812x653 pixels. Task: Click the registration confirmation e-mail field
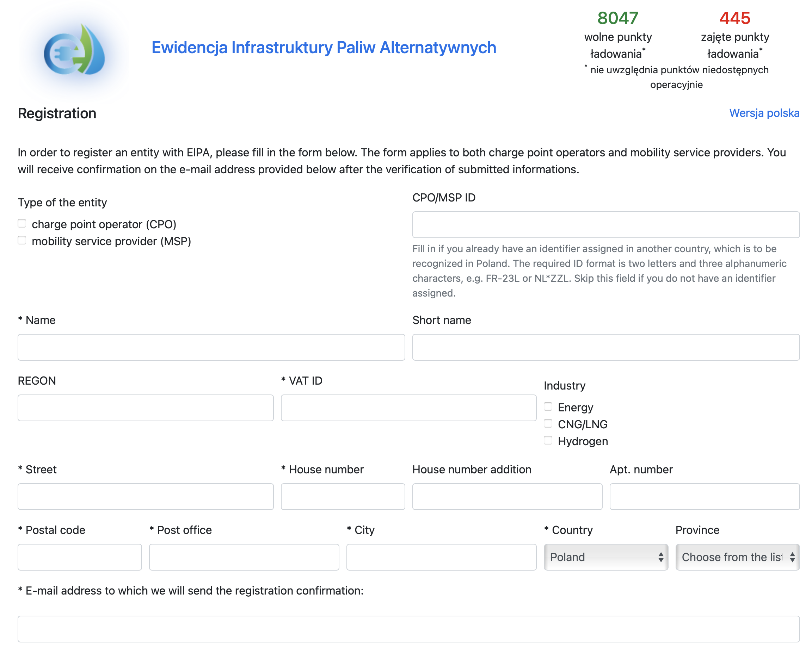pyautogui.click(x=408, y=629)
